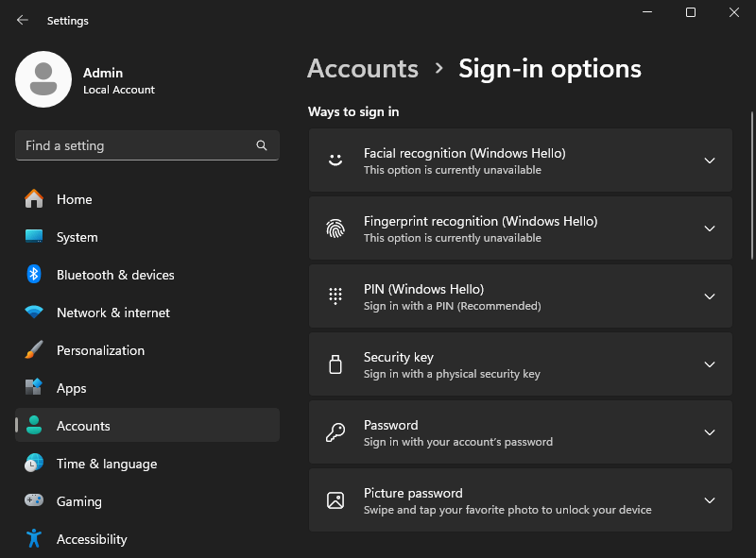Click the Time & language globe icon

pos(34,463)
